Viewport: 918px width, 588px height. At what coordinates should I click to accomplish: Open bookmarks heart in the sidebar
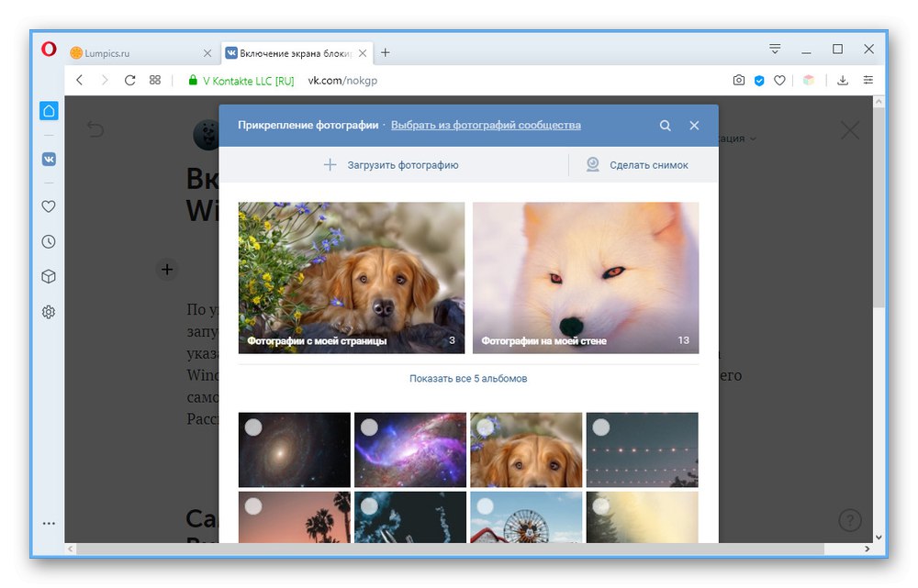(49, 206)
